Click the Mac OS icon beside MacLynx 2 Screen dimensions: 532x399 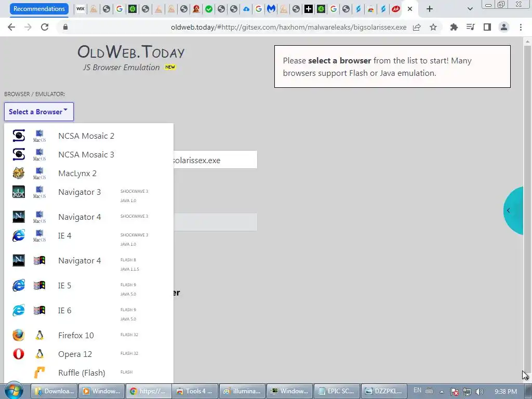(39, 173)
